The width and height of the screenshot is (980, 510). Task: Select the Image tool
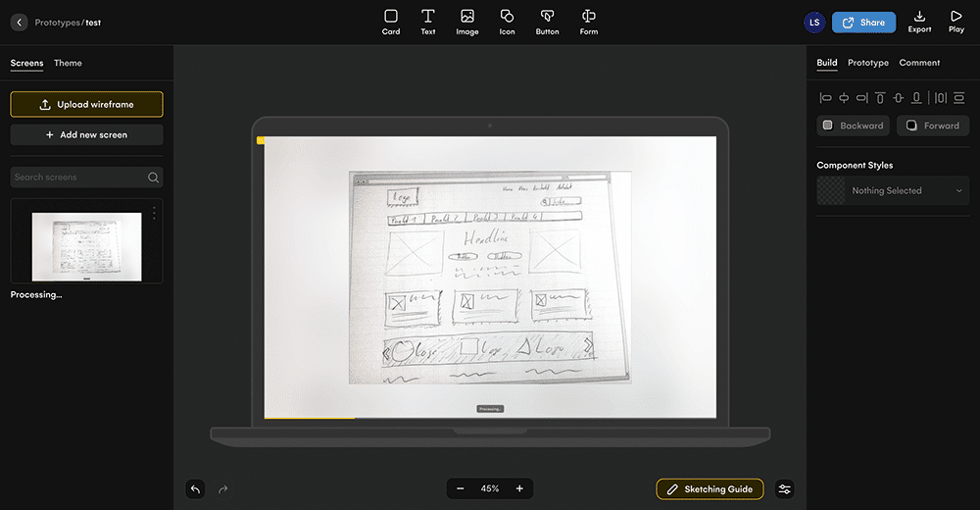point(467,22)
